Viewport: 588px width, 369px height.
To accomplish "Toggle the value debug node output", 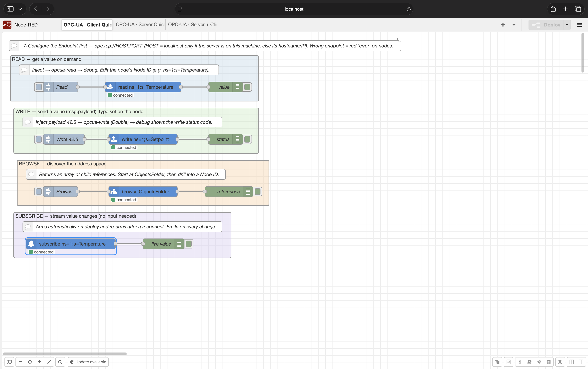I will 247,87.
